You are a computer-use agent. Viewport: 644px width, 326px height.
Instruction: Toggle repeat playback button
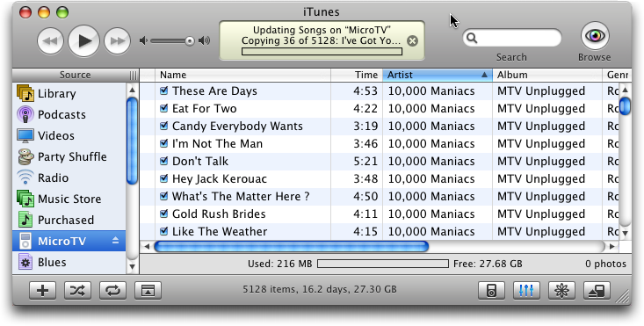click(113, 291)
